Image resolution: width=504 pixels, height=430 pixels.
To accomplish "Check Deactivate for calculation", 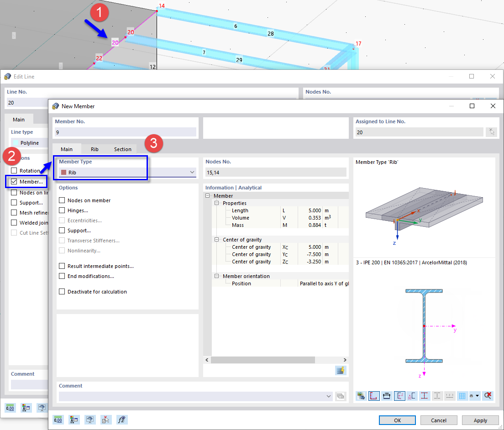I will click(62, 292).
